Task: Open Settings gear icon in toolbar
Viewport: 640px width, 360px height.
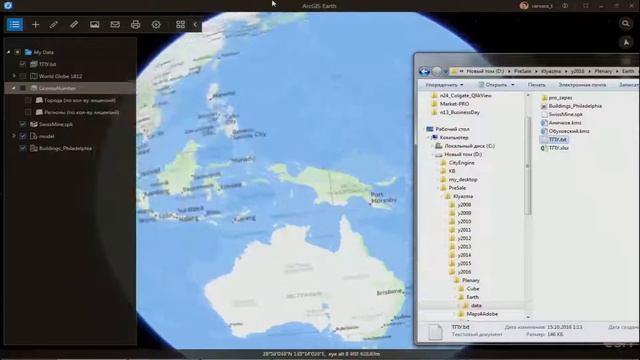Action: tap(156, 24)
